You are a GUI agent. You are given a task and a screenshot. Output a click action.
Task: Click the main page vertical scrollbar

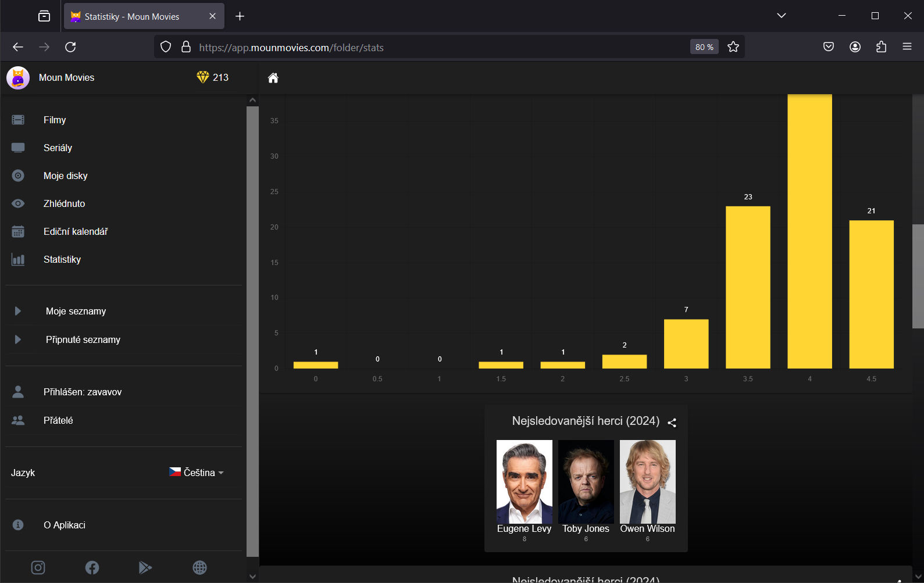pyautogui.click(x=918, y=276)
